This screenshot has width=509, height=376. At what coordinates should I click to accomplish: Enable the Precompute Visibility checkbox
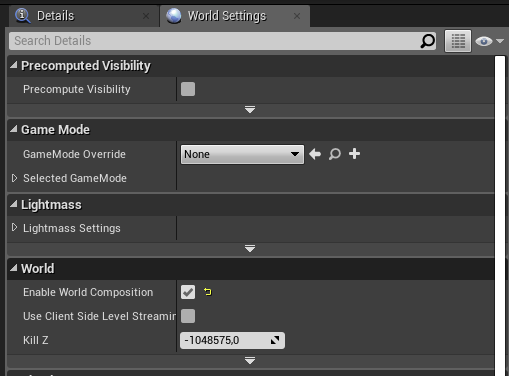pyautogui.click(x=188, y=89)
